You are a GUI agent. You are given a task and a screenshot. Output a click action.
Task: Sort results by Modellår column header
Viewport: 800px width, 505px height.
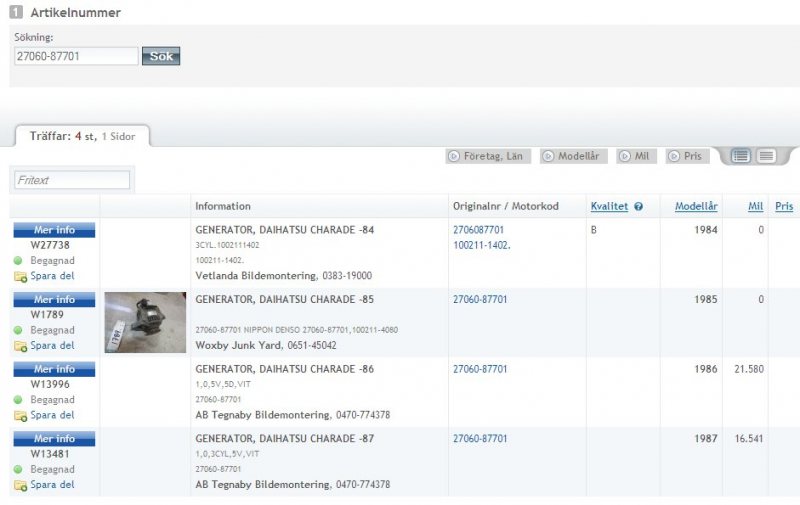pyautogui.click(x=696, y=207)
